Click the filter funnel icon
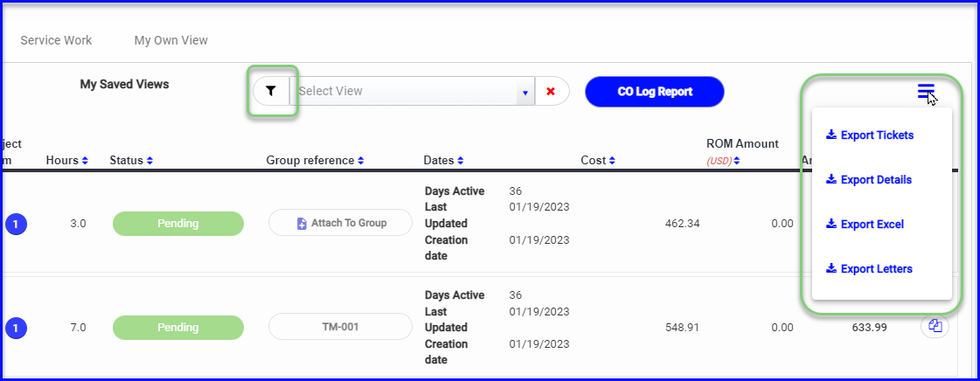Image resolution: width=980 pixels, height=381 pixels. pyautogui.click(x=271, y=91)
